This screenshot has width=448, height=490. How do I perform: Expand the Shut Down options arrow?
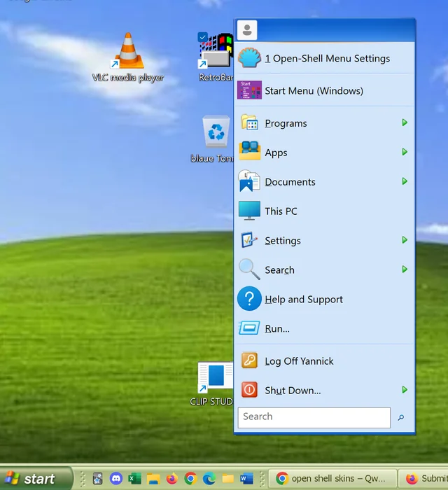(405, 390)
